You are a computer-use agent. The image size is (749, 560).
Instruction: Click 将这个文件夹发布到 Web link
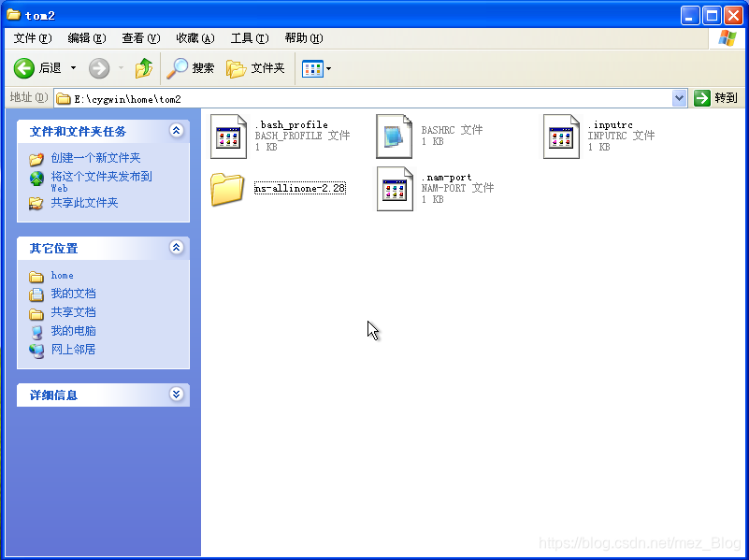[x=101, y=181]
